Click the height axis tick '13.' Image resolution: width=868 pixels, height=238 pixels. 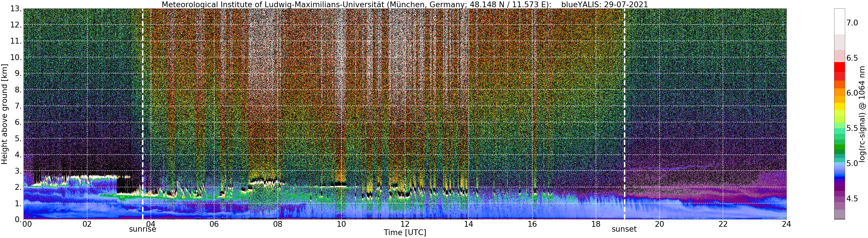(16, 8)
